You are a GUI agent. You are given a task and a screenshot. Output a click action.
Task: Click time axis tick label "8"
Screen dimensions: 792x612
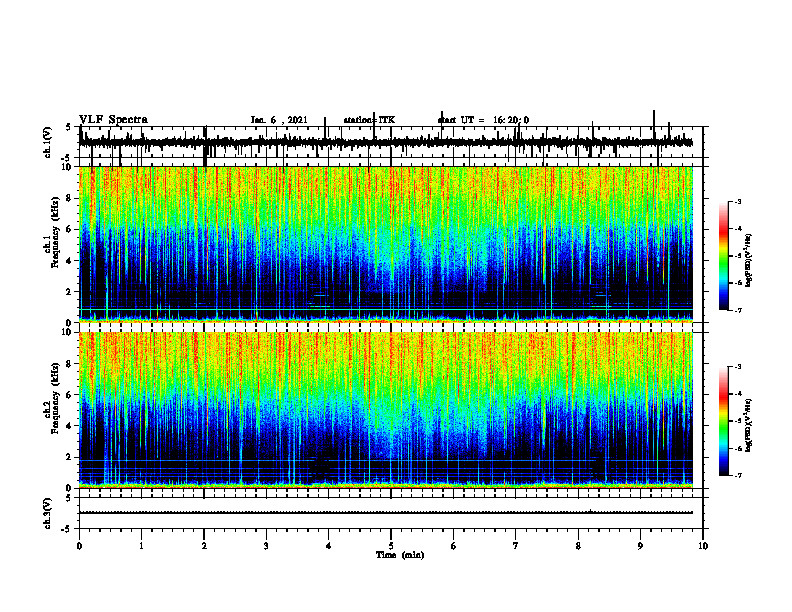click(578, 546)
